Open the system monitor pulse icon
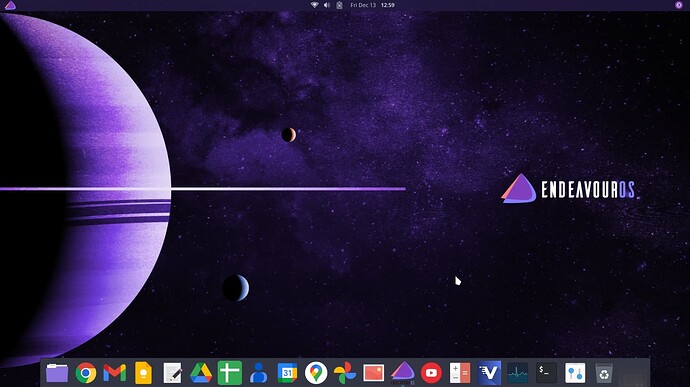Image resolution: width=690 pixels, height=387 pixels. tap(518, 373)
